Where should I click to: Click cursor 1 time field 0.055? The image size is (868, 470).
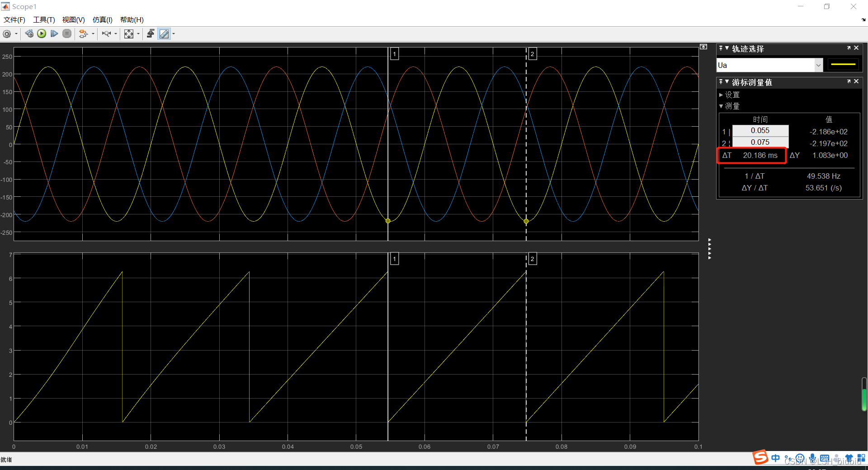pos(760,131)
